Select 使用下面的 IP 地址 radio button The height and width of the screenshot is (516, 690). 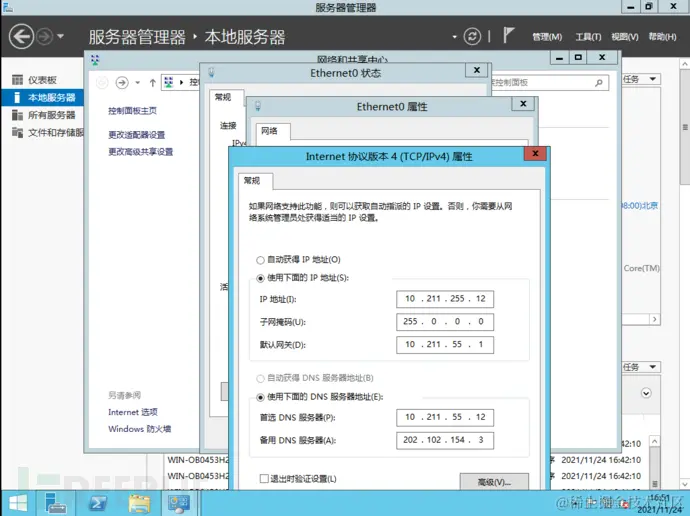coord(260,278)
